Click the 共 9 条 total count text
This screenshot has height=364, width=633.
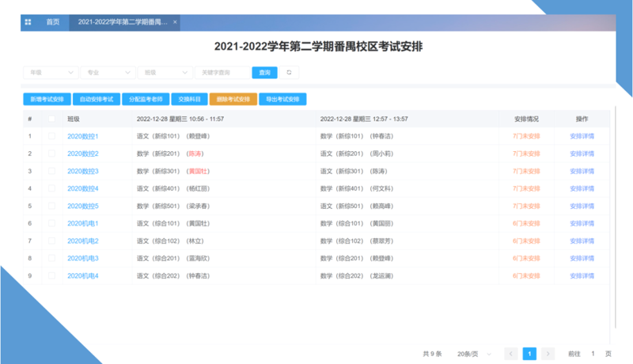pos(432,354)
